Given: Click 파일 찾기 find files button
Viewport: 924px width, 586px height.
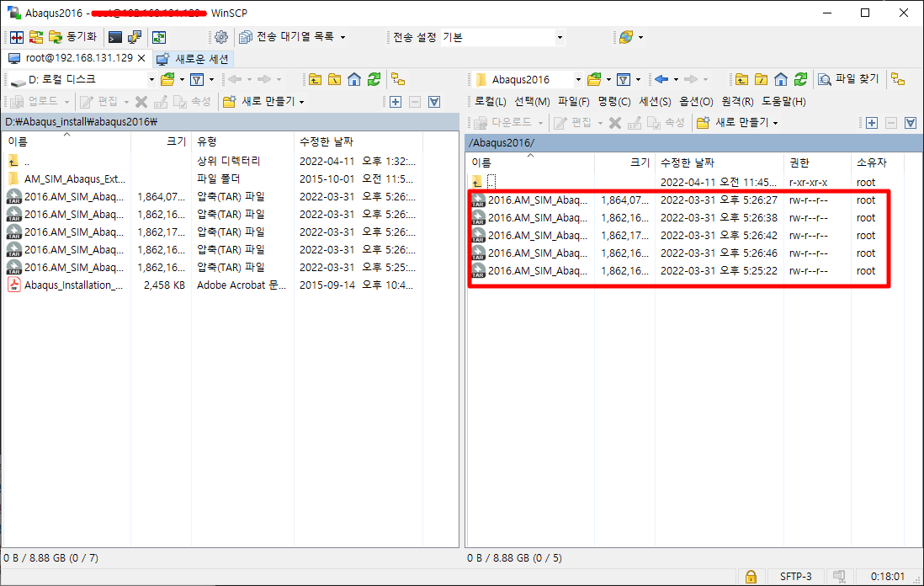Looking at the screenshot, I should pyautogui.click(x=848, y=79).
